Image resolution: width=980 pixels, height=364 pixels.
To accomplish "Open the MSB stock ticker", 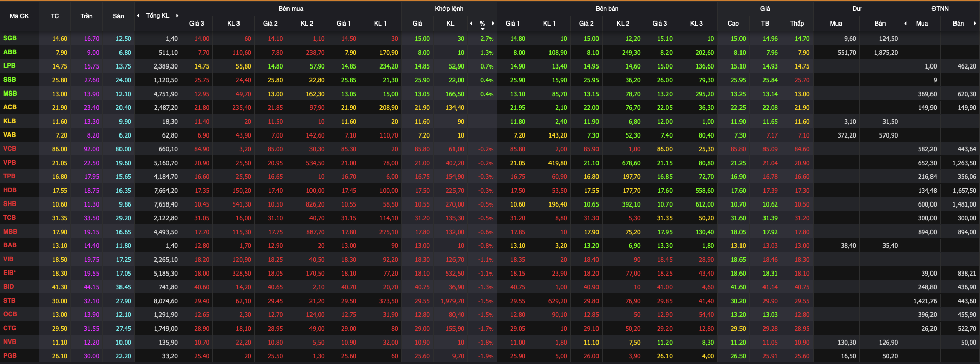I will click(10, 94).
